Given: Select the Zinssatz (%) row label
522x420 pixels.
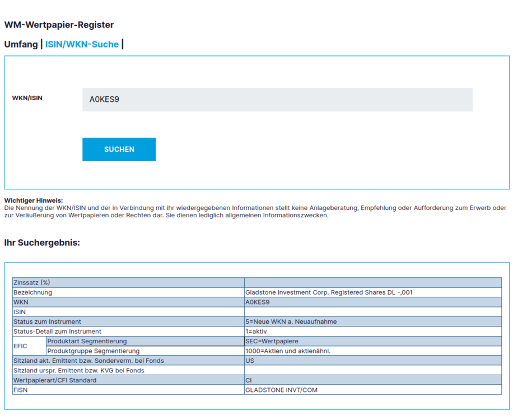Looking at the screenshot, I should coord(31,283).
